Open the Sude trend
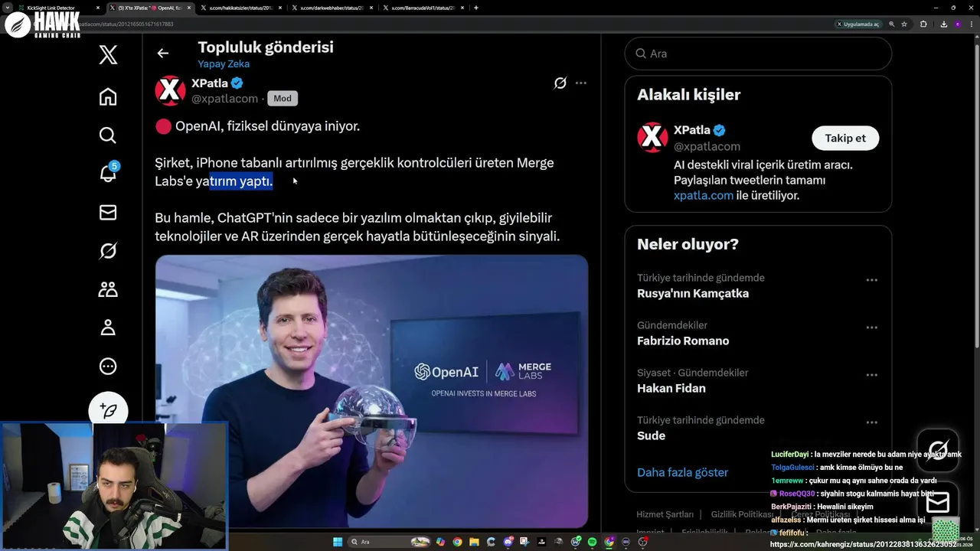The height and width of the screenshot is (551, 980). [x=651, y=435]
